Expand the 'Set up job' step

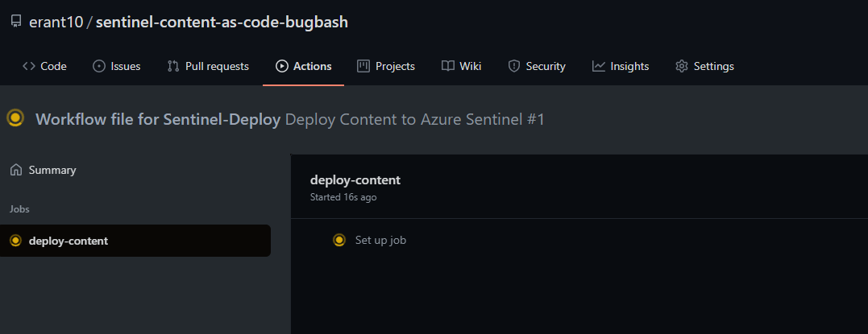(381, 240)
